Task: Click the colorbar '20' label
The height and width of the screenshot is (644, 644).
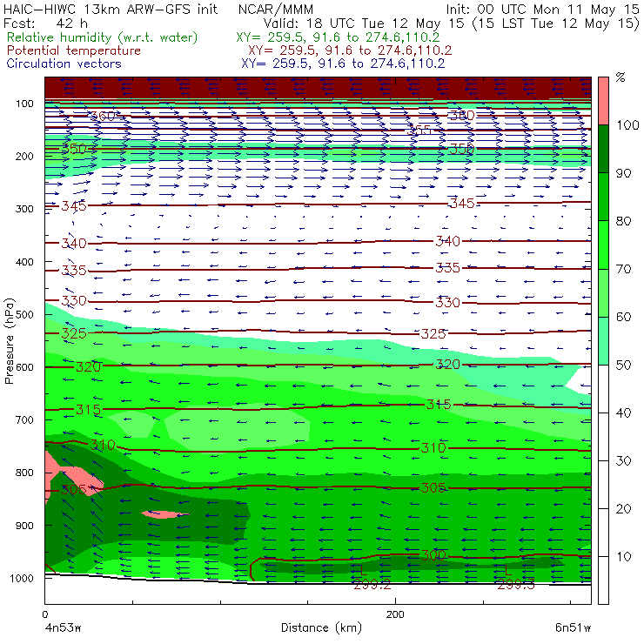Action: [623, 509]
